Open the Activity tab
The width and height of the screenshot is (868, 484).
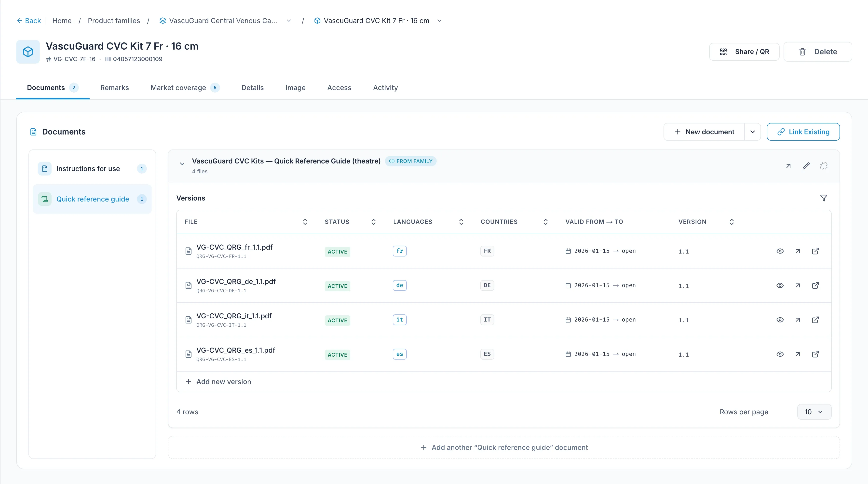tap(385, 88)
